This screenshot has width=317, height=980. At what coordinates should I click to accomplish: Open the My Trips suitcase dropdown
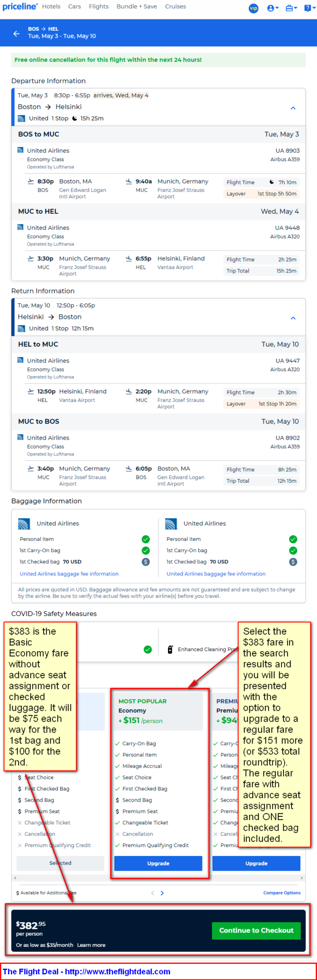(x=291, y=8)
